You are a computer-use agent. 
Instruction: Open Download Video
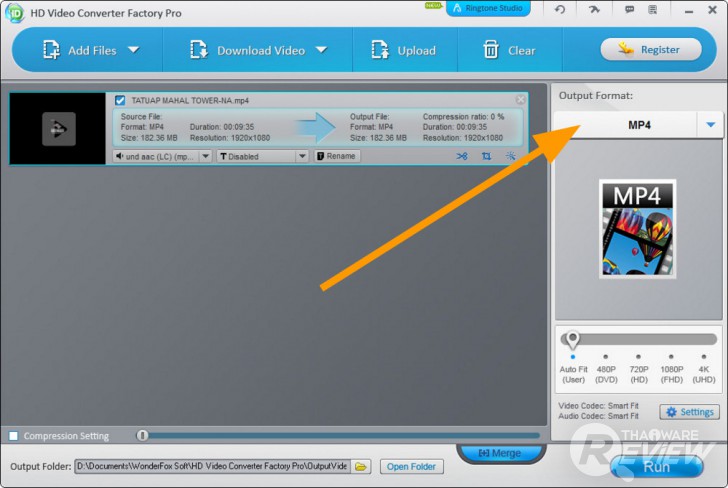247,50
